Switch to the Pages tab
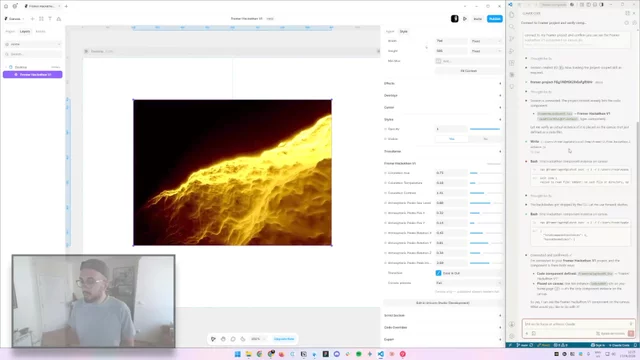 (x=10, y=31)
